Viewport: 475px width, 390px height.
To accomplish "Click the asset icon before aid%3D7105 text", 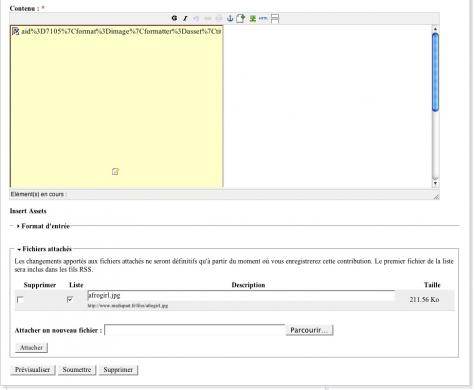I will [x=15, y=32].
